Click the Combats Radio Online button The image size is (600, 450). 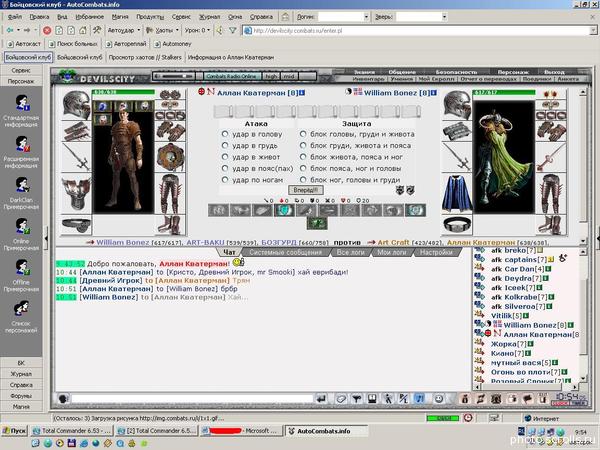click(232, 76)
